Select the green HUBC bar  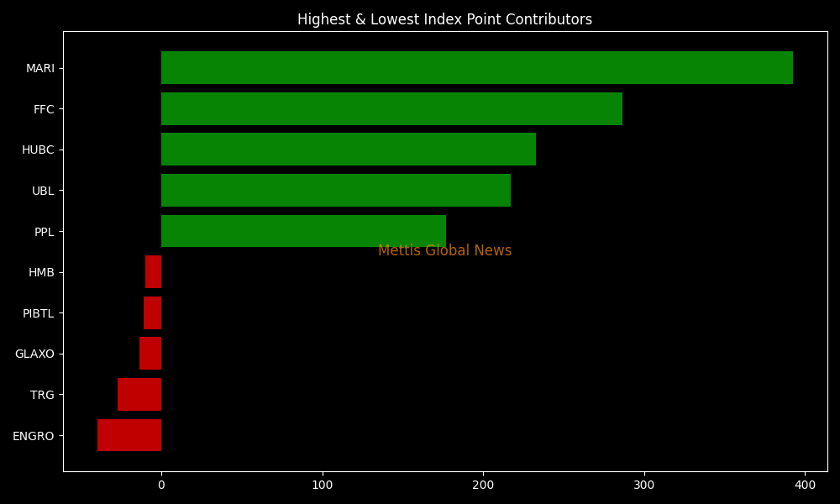coord(349,150)
